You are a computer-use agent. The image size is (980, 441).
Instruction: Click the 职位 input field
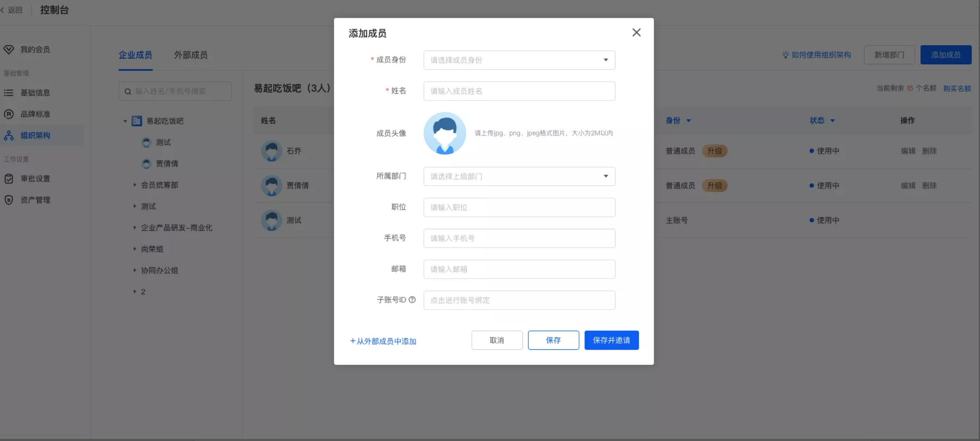[519, 207]
